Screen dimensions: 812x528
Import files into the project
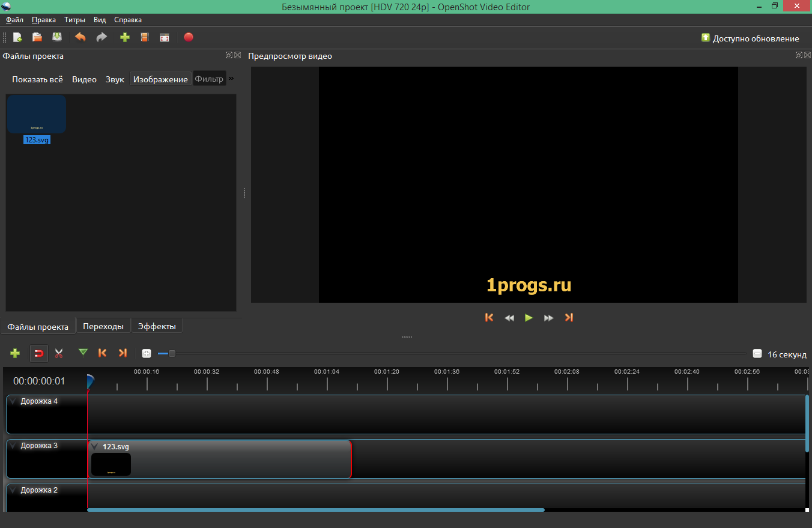[x=124, y=37]
